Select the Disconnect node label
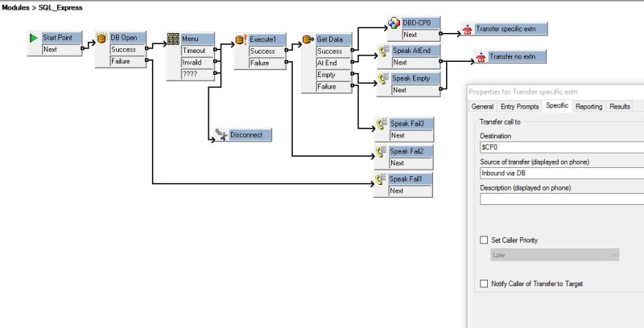 pyautogui.click(x=250, y=135)
